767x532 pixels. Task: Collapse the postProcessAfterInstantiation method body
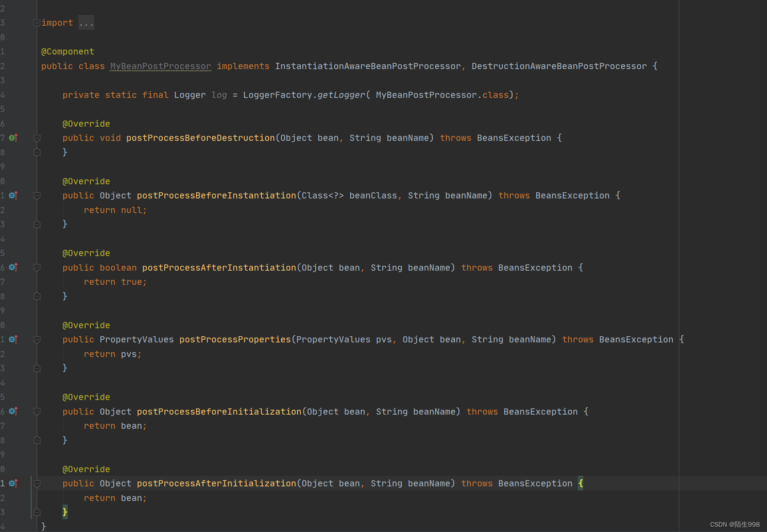tap(37, 268)
